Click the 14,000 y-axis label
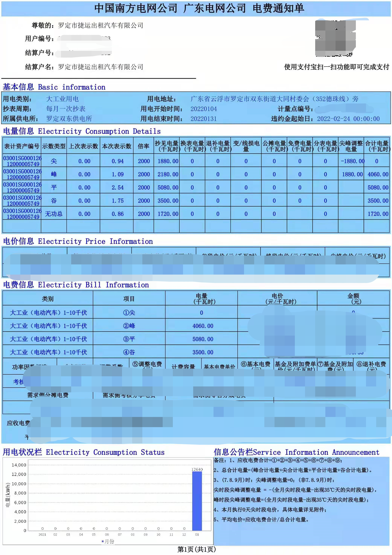Image resolution: width=392 pixels, height=555 pixels. coord(19,465)
